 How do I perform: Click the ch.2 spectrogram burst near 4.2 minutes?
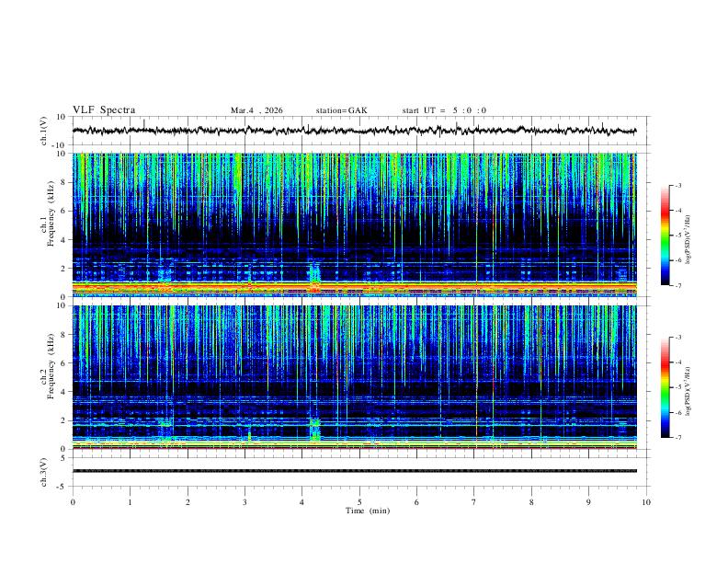coord(314,430)
